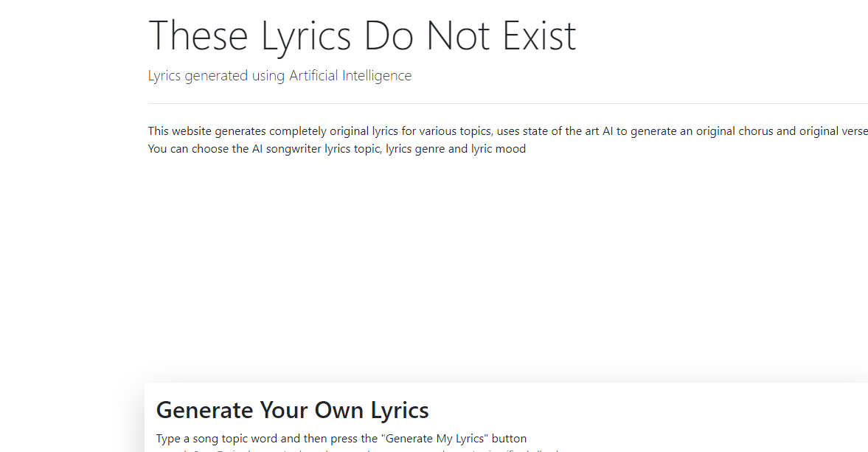Click the word "Exist" in the page title
Viewport: 868px width, 452px height.
pos(539,36)
